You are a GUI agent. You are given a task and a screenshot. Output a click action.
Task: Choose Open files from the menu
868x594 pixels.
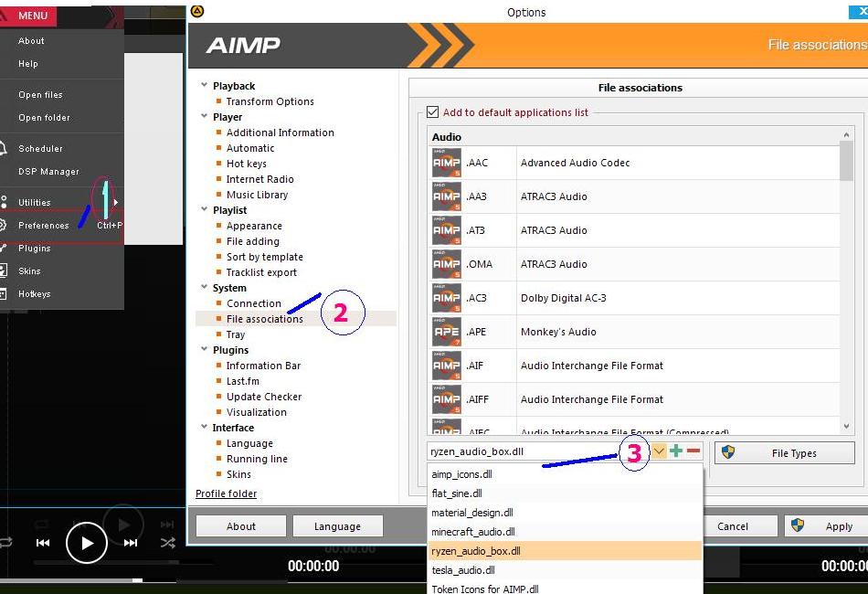tap(40, 95)
